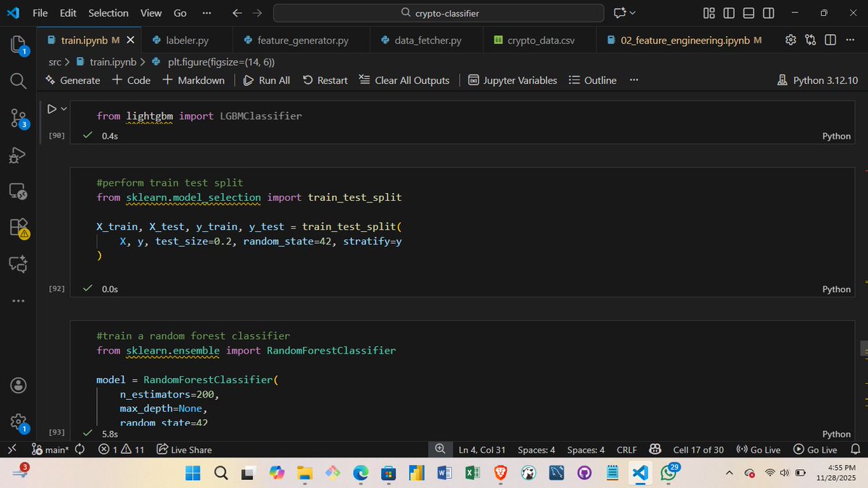Open errors and warnings count in status bar
868x488 pixels.
click(x=121, y=450)
